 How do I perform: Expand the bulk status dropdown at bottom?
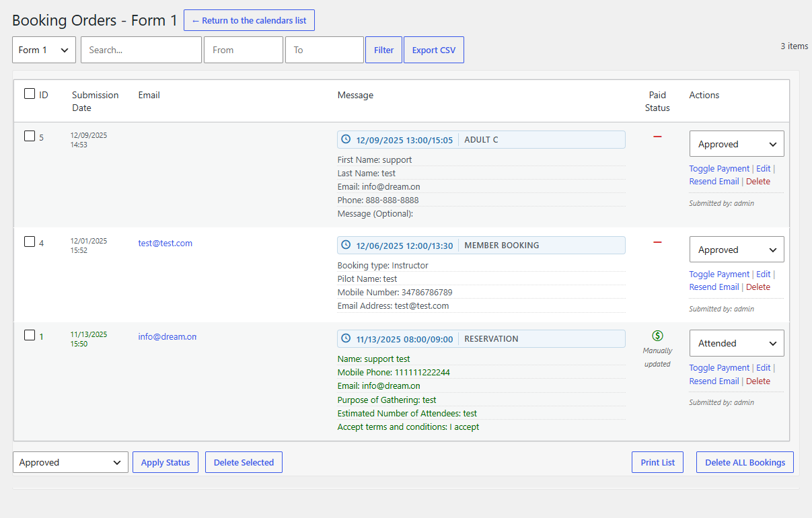[70, 462]
